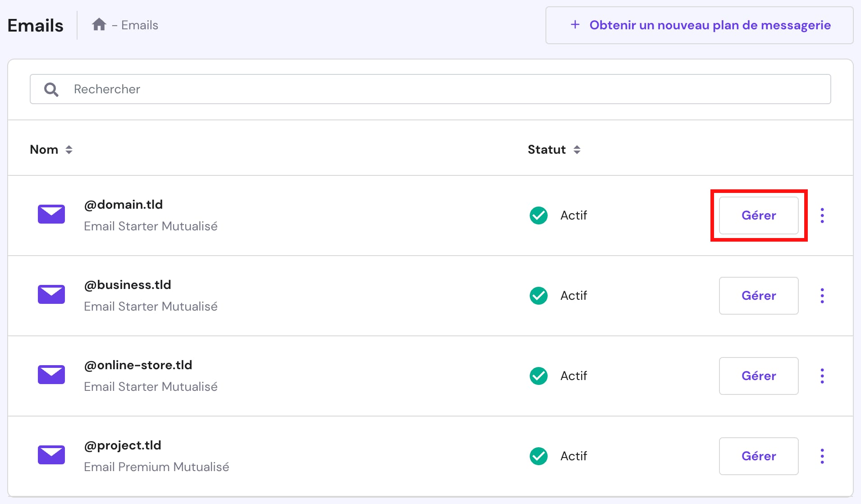Click the envelope icon beside @domain.tld
Image resolution: width=861 pixels, height=504 pixels.
click(x=51, y=214)
